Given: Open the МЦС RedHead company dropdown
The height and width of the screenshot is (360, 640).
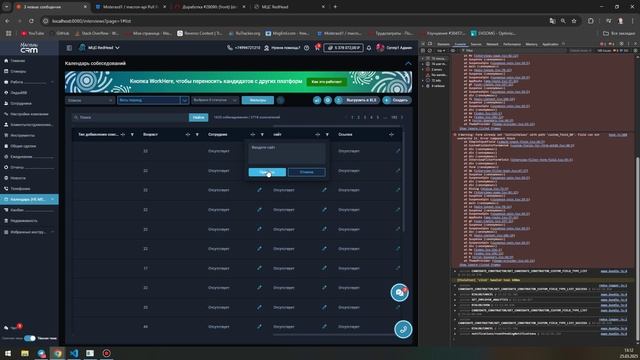Looking at the screenshot, I should click(x=99, y=48).
